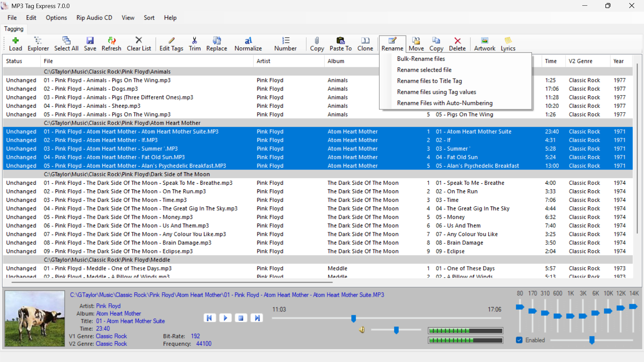The image size is (644, 362).
Task: Click the Rename toolbar button
Action: click(392, 44)
